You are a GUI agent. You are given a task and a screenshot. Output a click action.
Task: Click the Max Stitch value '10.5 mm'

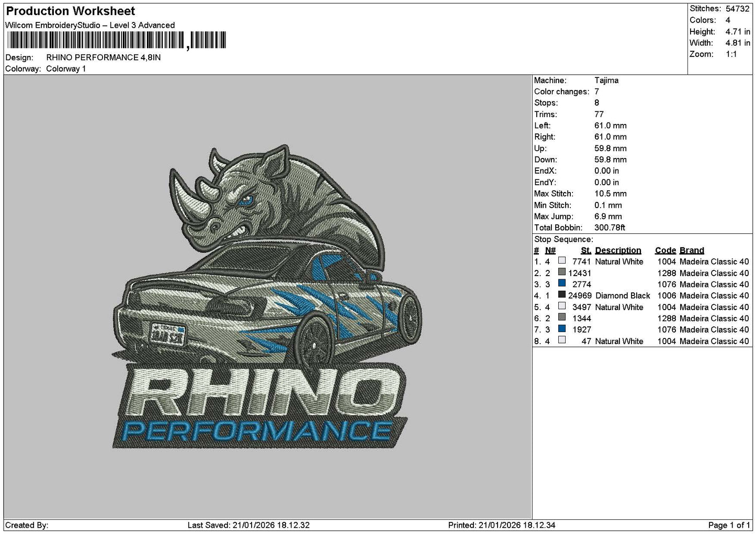(x=611, y=194)
